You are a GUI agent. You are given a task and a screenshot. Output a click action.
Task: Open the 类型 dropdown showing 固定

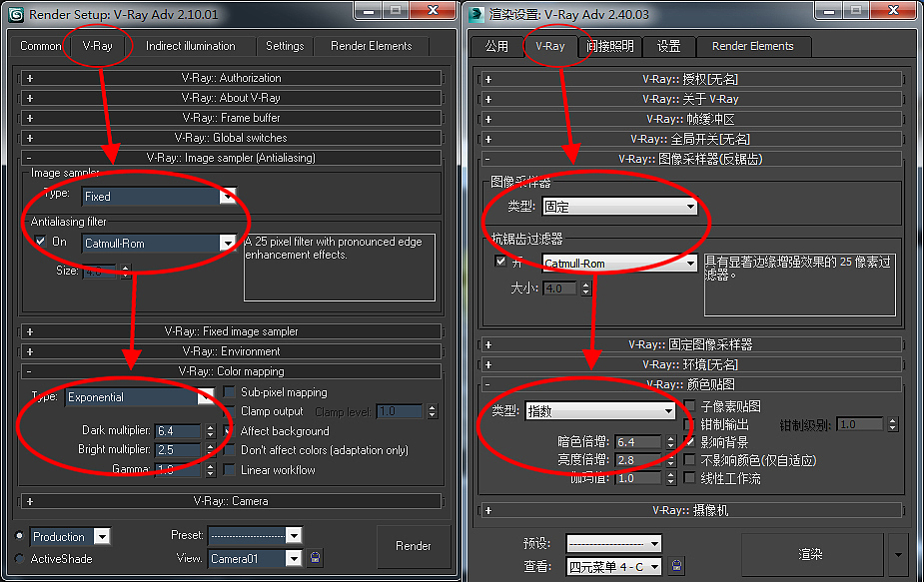(619, 207)
